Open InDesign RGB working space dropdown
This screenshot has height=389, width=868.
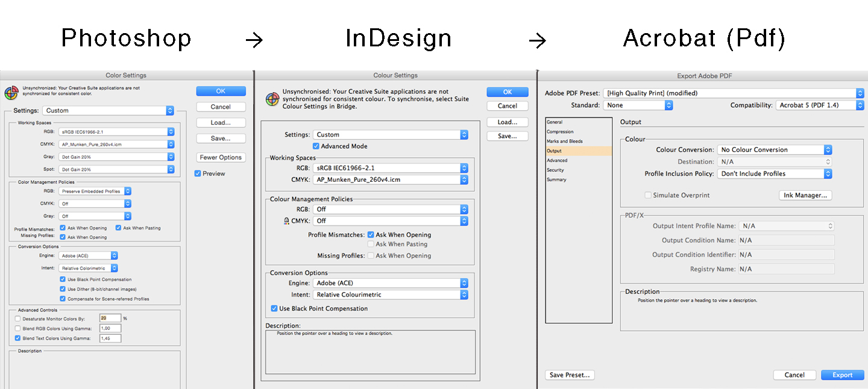coord(391,168)
